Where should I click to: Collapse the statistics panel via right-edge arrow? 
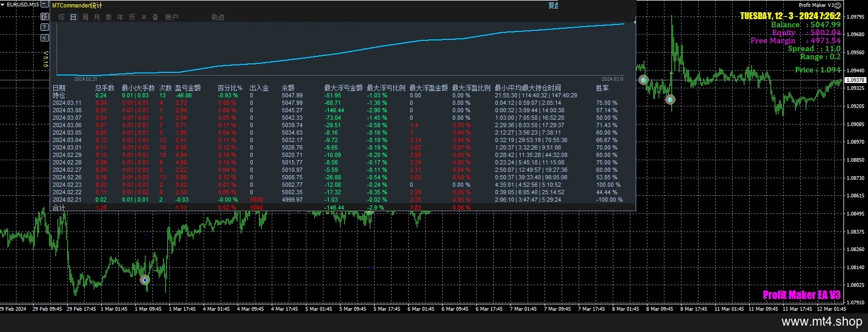coord(634,22)
